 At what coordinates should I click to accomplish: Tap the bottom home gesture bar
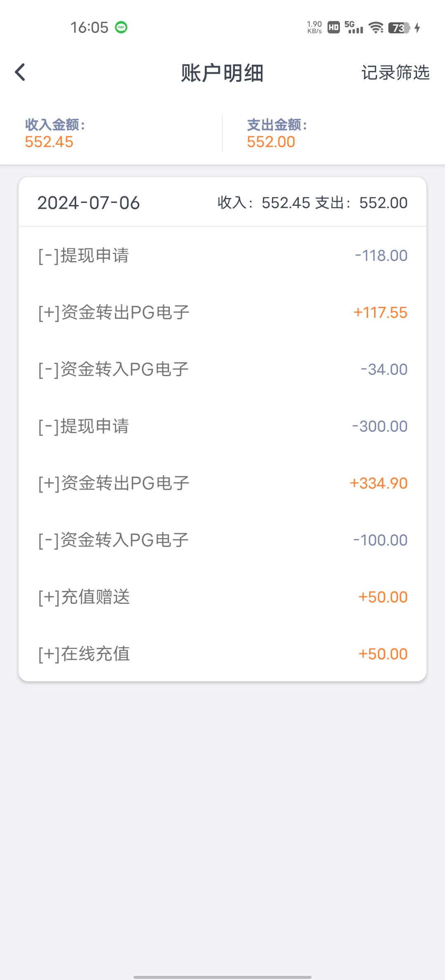222,977
